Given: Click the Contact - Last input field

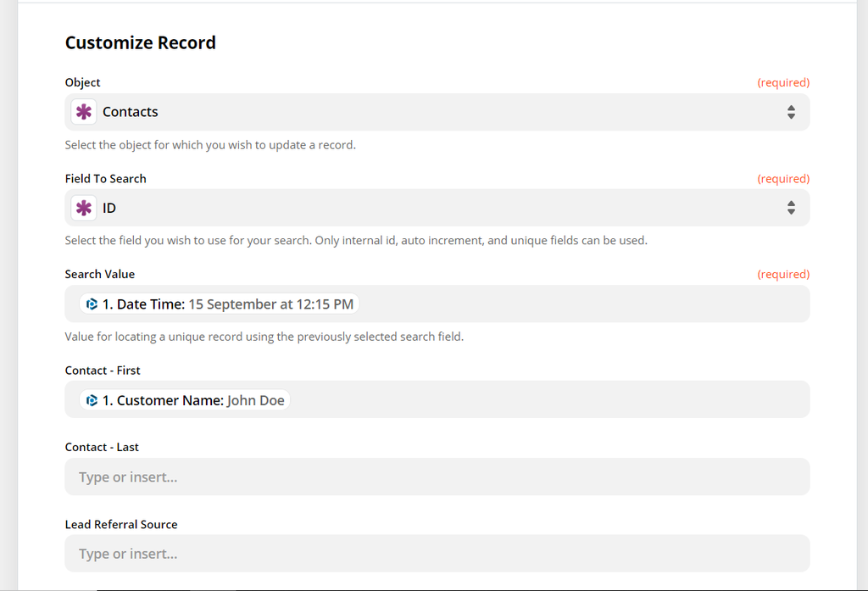Looking at the screenshot, I should (437, 477).
